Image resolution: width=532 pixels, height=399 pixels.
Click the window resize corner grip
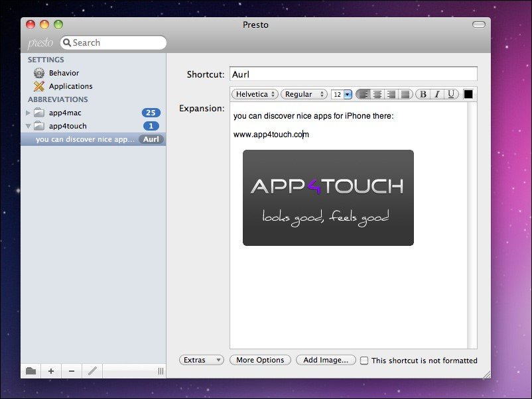coord(486,374)
